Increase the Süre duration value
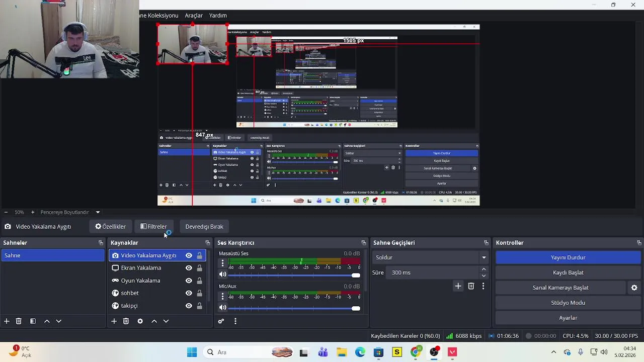Viewport: 644px width, 362px height. (x=484, y=269)
